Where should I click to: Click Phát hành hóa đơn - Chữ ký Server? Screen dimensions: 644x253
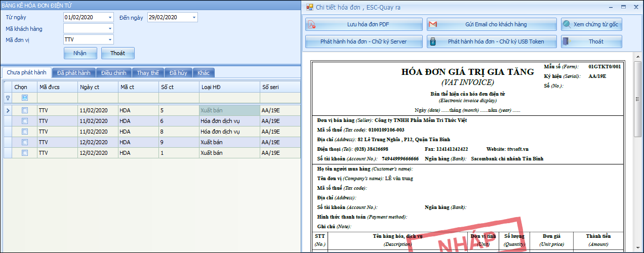364,41
